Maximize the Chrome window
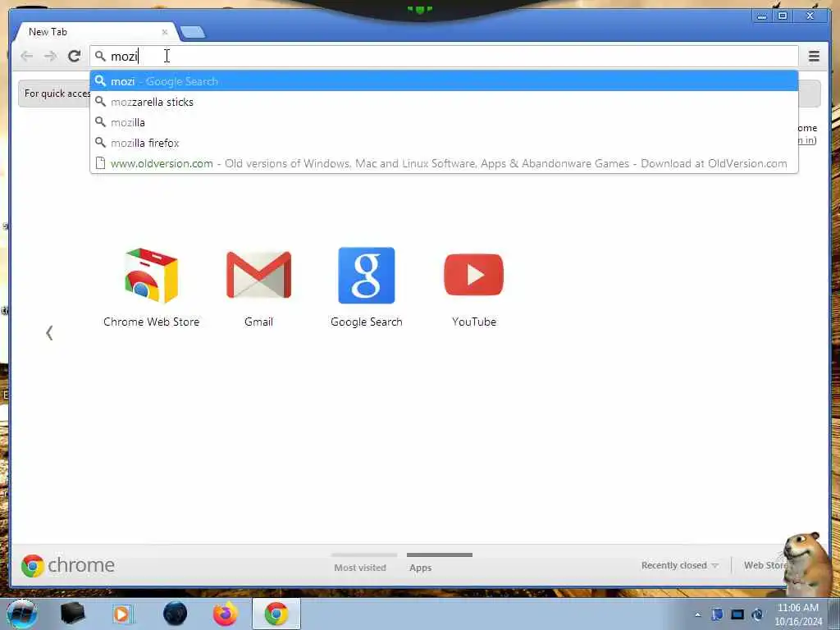This screenshot has height=630, width=840. [x=782, y=16]
